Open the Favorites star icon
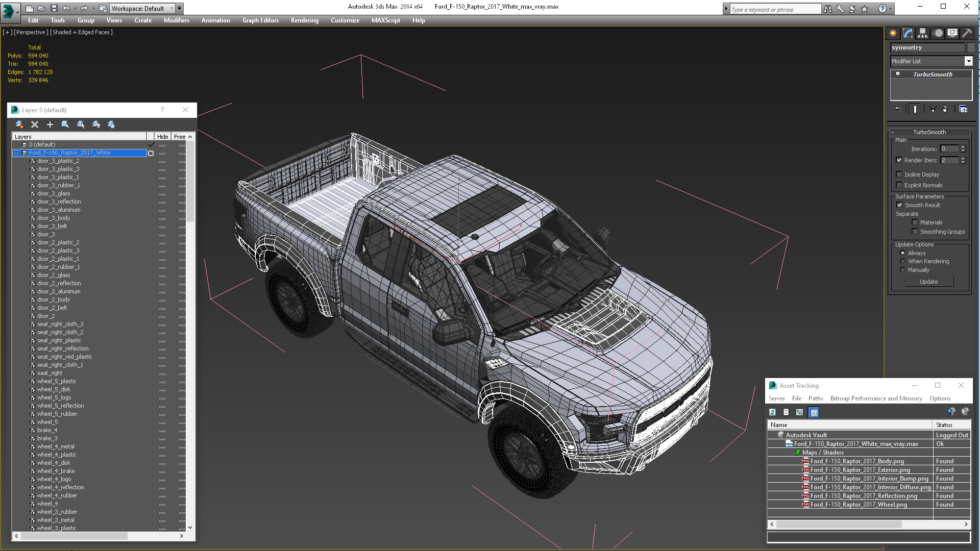This screenshot has width=980, height=551. (864, 9)
